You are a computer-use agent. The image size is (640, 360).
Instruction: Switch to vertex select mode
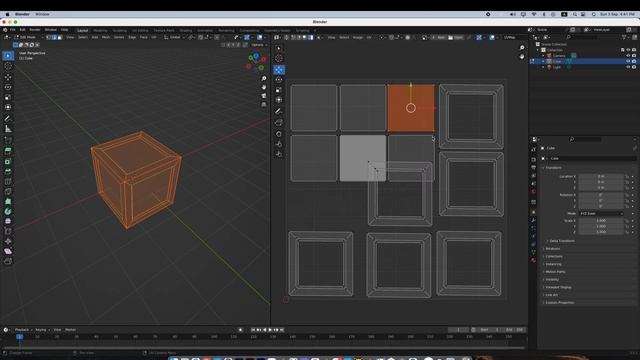(x=49, y=37)
